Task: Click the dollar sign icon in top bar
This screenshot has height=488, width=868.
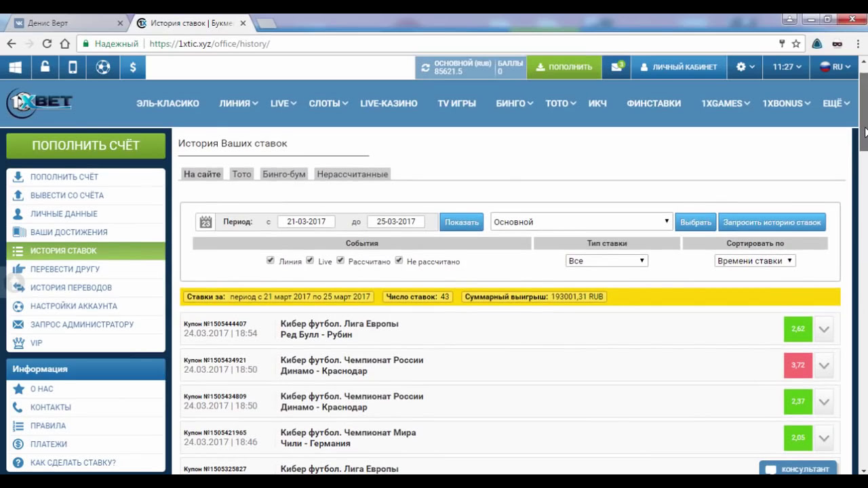Action: coord(133,67)
